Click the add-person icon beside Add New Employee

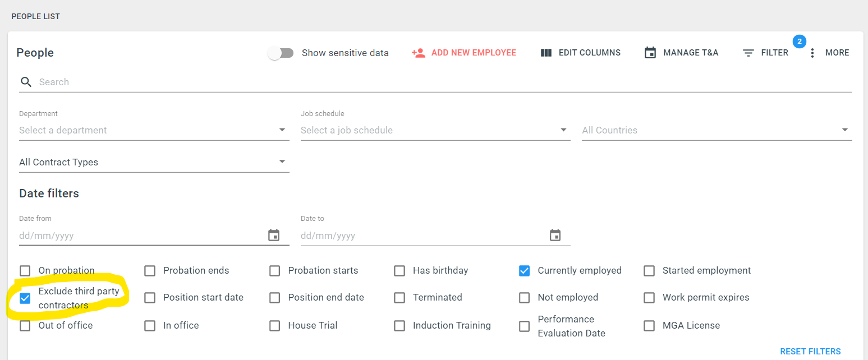click(x=418, y=53)
